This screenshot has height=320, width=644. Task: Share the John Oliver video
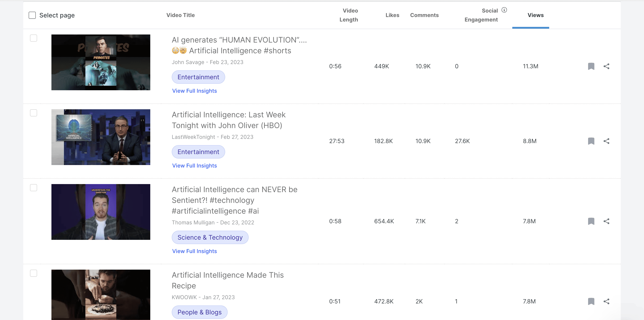pos(607,141)
